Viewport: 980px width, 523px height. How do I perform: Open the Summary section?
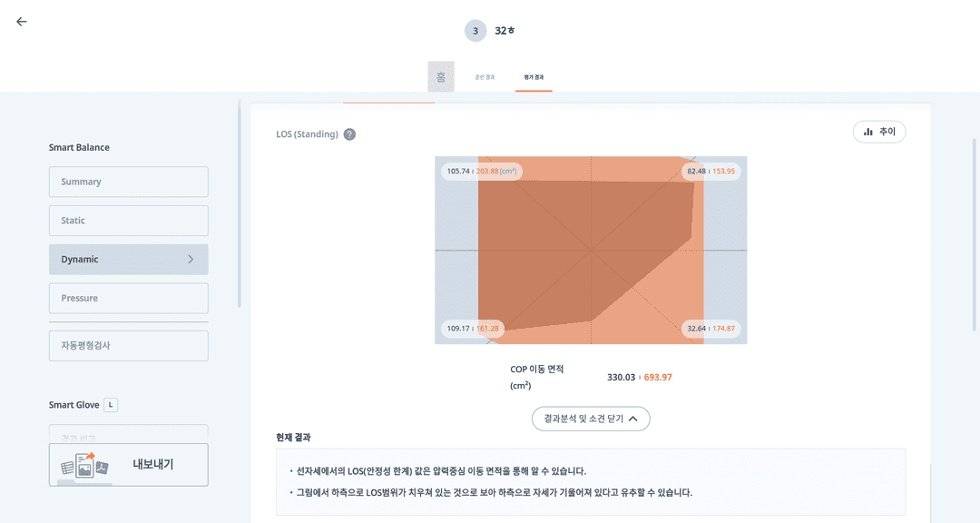pyautogui.click(x=128, y=182)
